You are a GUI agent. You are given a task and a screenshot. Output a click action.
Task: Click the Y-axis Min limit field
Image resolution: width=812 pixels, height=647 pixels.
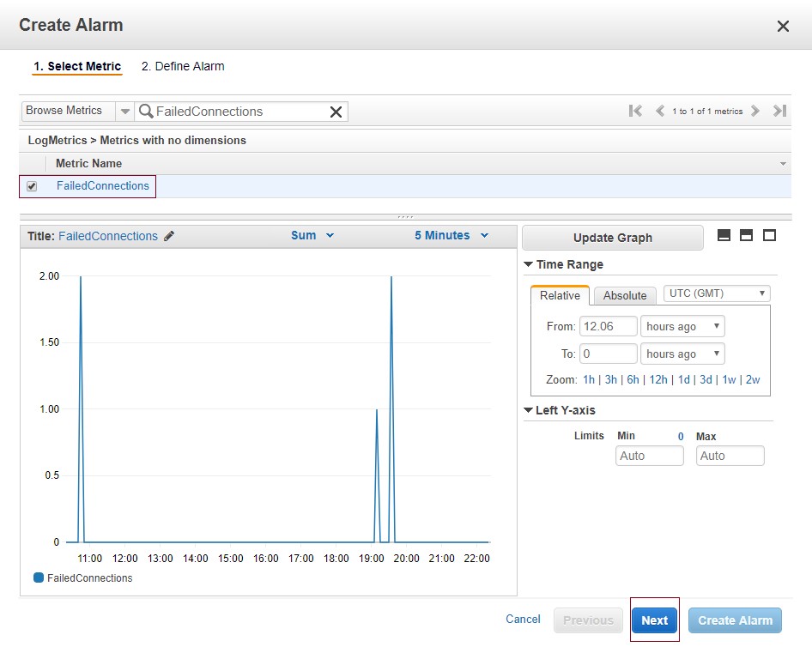coord(650,456)
